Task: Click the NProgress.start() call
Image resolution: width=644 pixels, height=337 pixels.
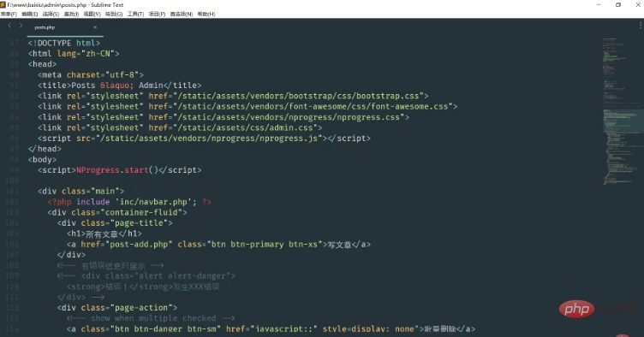Action: (117, 170)
